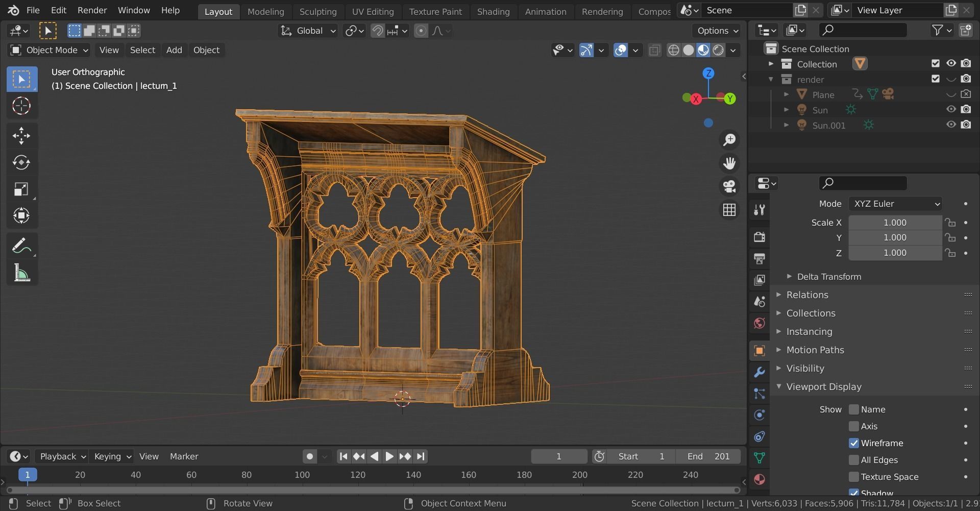The image size is (980, 511).
Task: Open the Modifier properties wrench tab
Action: [759, 372]
